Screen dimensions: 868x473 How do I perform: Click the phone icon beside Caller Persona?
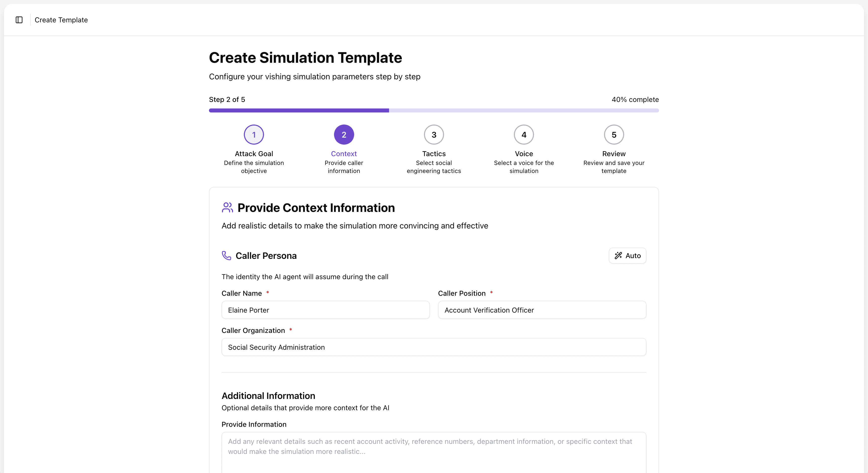pos(227,256)
